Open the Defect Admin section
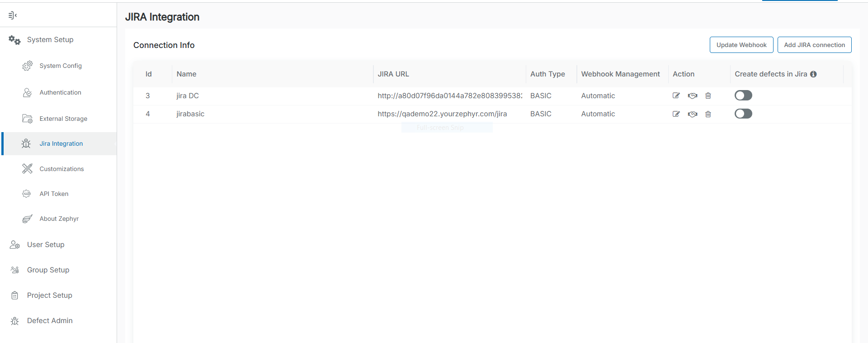The width and height of the screenshot is (868, 343). [x=50, y=321]
